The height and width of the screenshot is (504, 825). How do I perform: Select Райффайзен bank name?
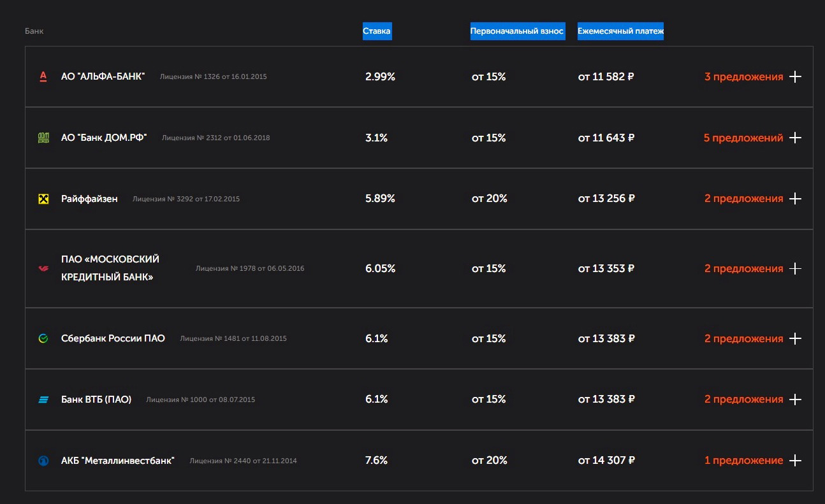(x=89, y=199)
